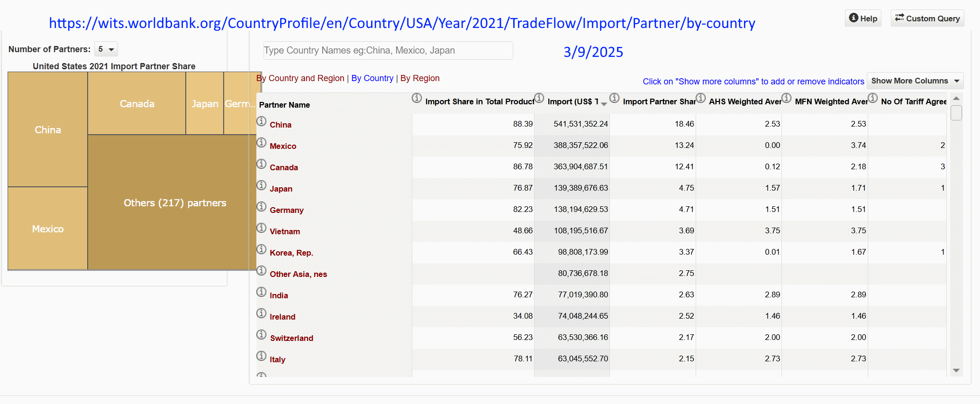Image resolution: width=980 pixels, height=404 pixels.
Task: Open the info icon beside India row
Action: tap(261, 292)
